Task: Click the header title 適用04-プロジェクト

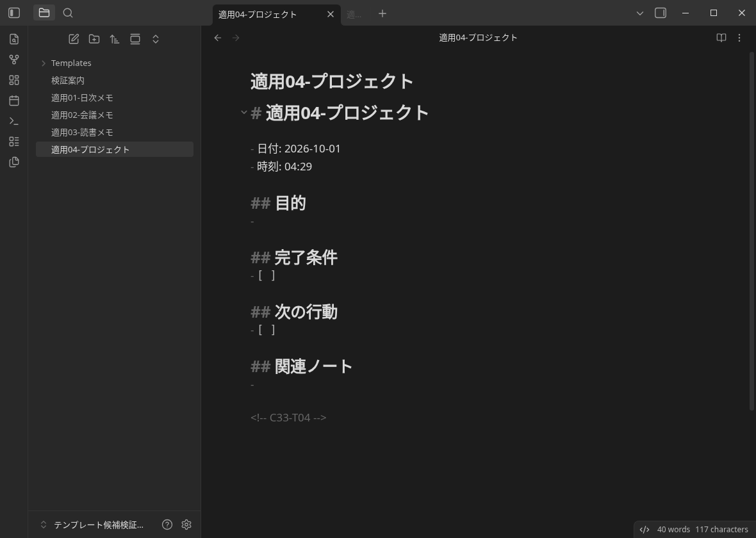Action: point(478,38)
